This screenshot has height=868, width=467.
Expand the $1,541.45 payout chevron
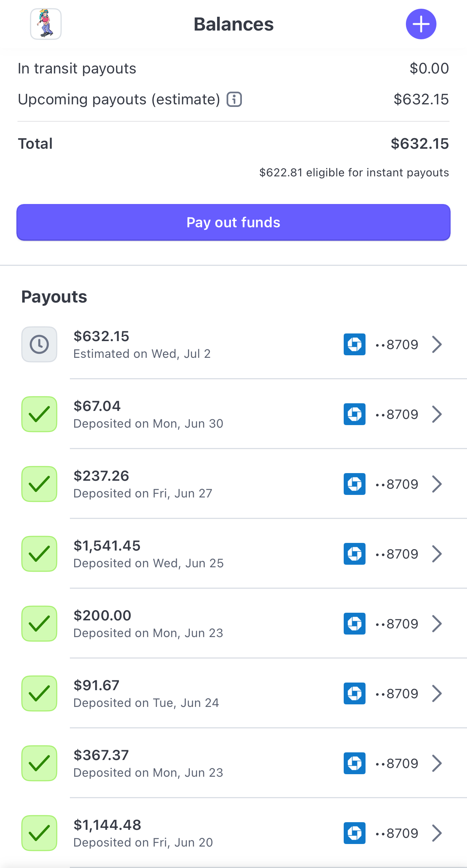[437, 554]
